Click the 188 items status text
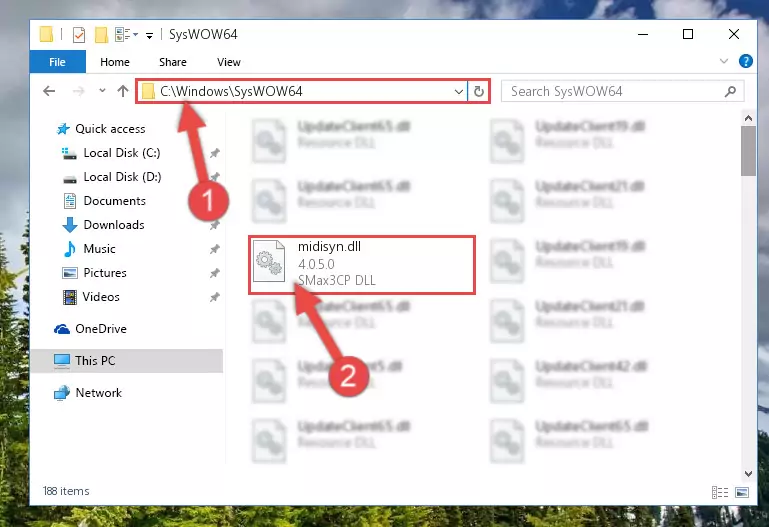Screen dimensions: 769x527 click(x=66, y=491)
